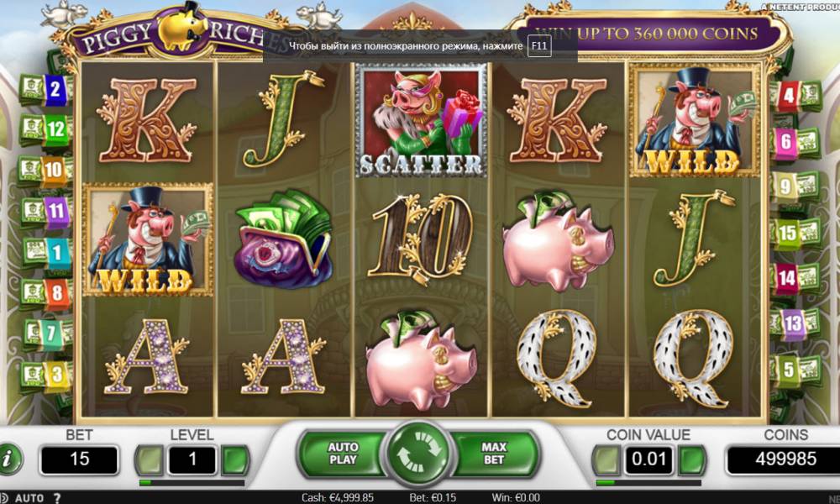This screenshot has height=504, width=840.
Task: Click the level progress slider bar
Action: pyautogui.click(x=192, y=482)
